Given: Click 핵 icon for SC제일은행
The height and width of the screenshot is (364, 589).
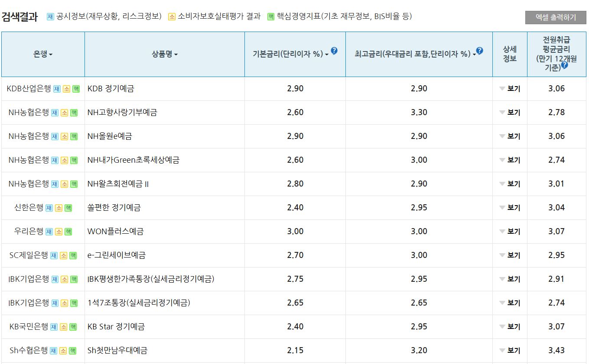Looking at the screenshot, I should pos(73,255).
